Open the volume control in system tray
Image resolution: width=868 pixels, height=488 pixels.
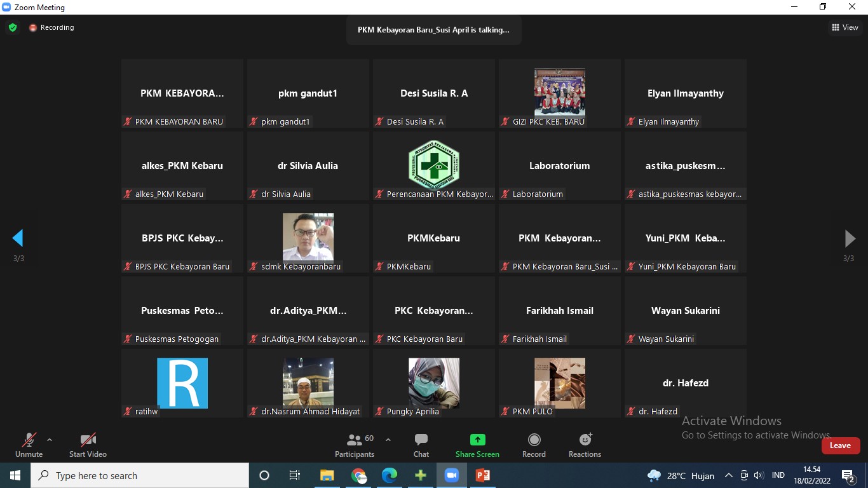[758, 475]
